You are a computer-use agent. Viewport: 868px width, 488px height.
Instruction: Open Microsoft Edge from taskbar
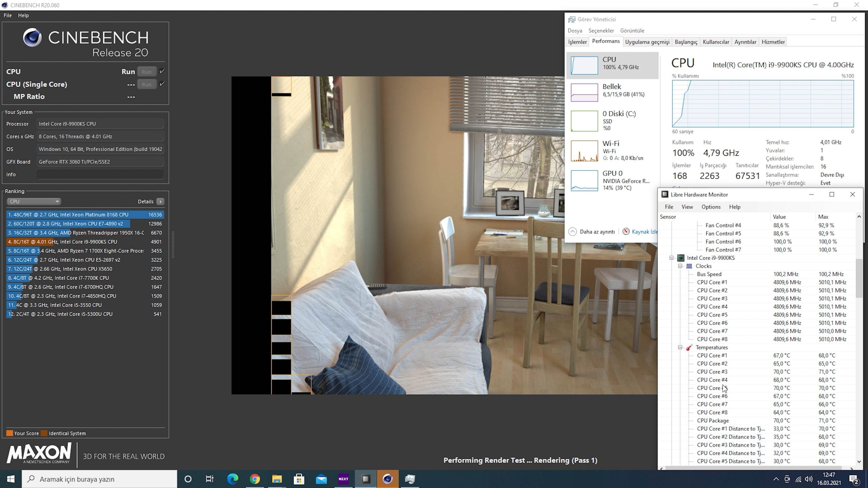[233, 479]
